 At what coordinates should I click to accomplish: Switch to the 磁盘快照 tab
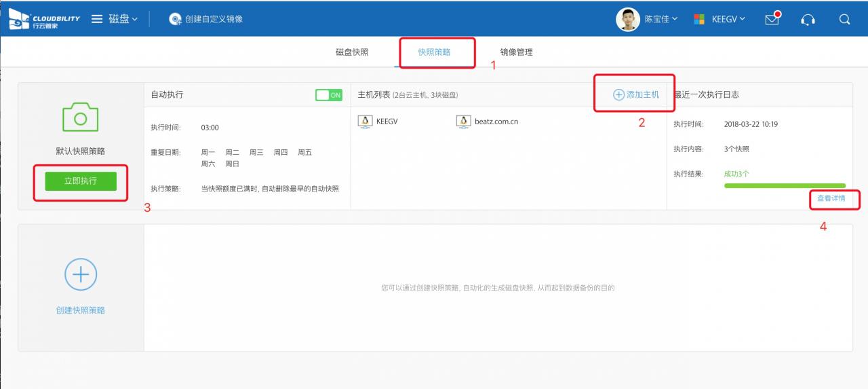[352, 52]
